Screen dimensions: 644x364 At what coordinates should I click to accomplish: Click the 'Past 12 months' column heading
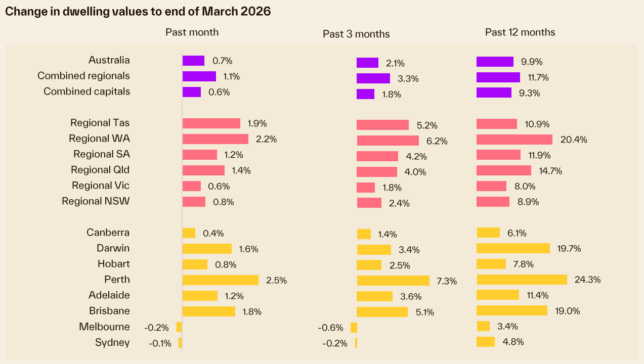point(520,32)
